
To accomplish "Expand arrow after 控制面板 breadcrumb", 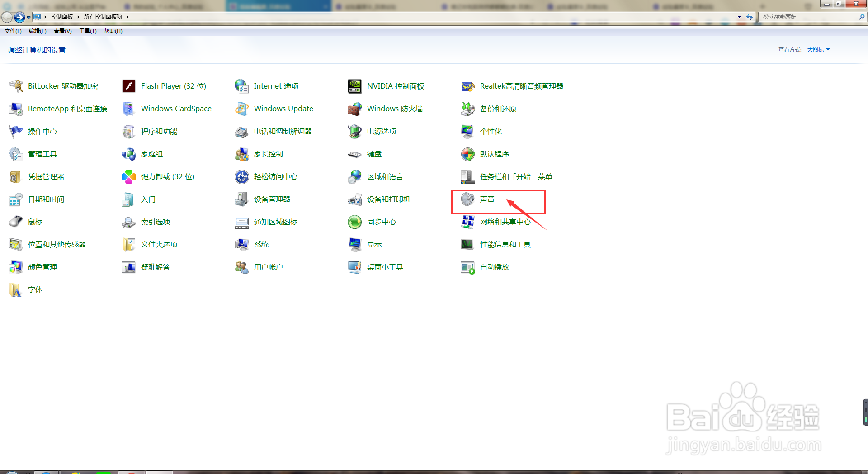I will [78, 17].
